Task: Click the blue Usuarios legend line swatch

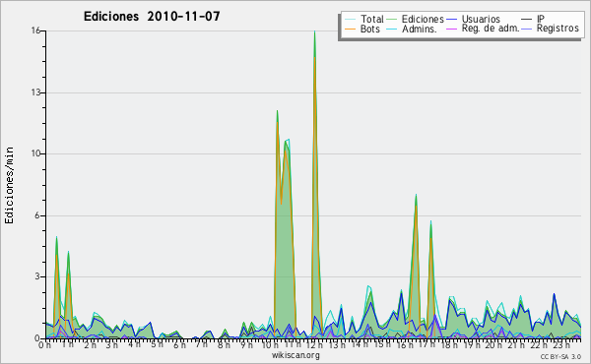Action: [x=451, y=19]
